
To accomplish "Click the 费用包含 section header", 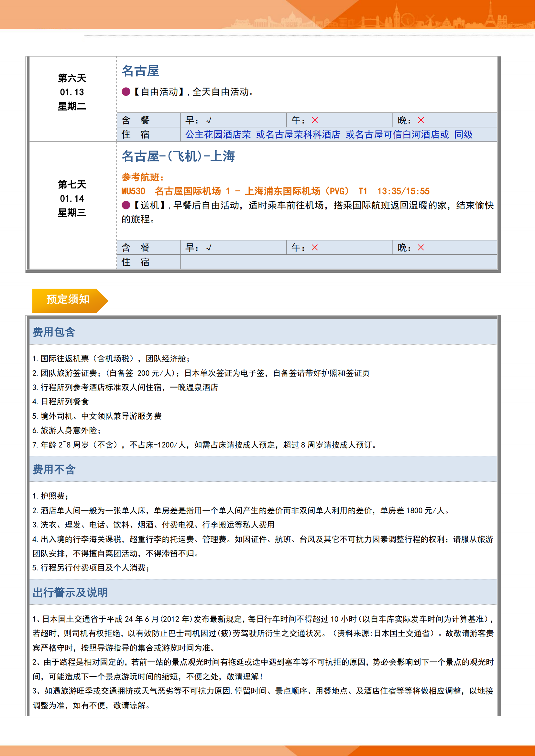I will 54,332.
